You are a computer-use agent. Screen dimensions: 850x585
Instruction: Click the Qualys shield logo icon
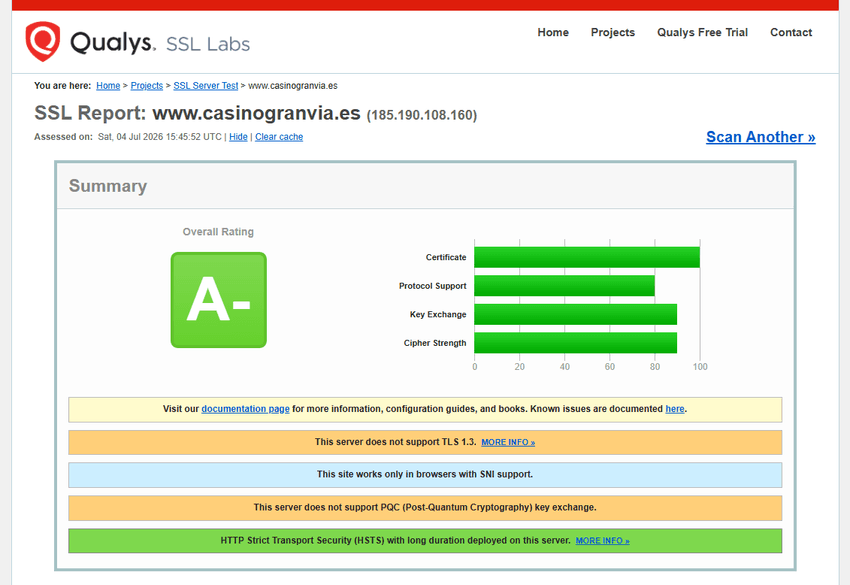tap(43, 41)
